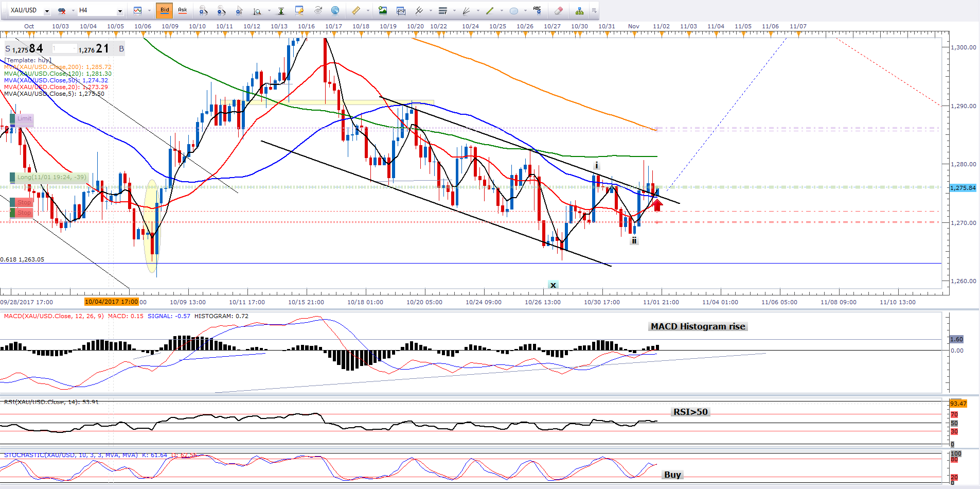980x489 pixels.
Task: Toggle the crosshair cursor zoom tool
Action: point(239,10)
